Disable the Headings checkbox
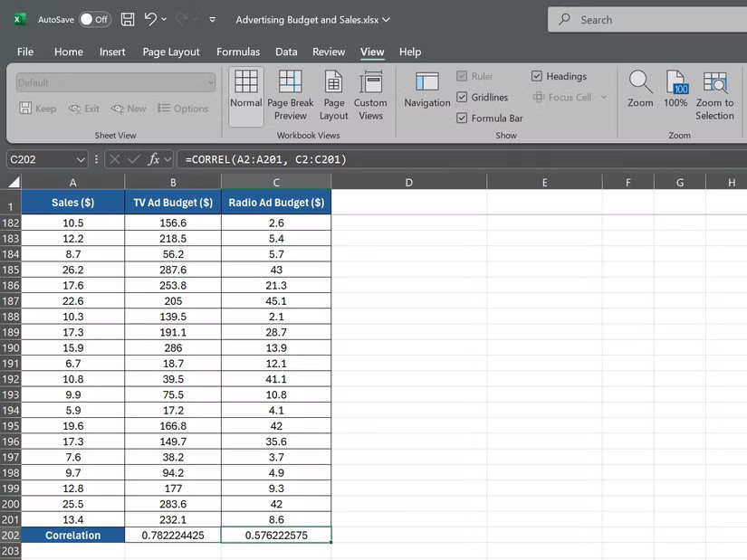 point(537,77)
